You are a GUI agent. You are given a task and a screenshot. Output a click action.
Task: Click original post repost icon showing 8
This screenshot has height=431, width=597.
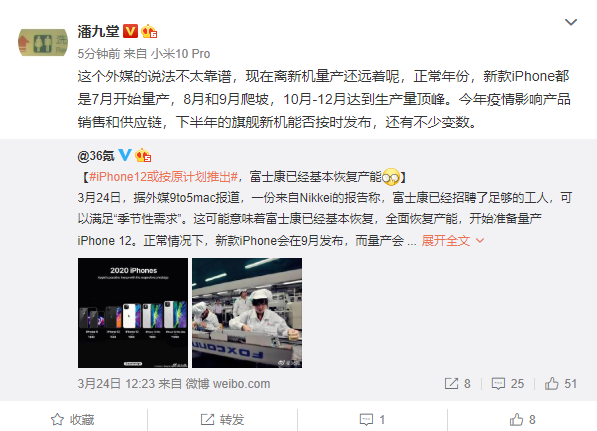[457, 383]
